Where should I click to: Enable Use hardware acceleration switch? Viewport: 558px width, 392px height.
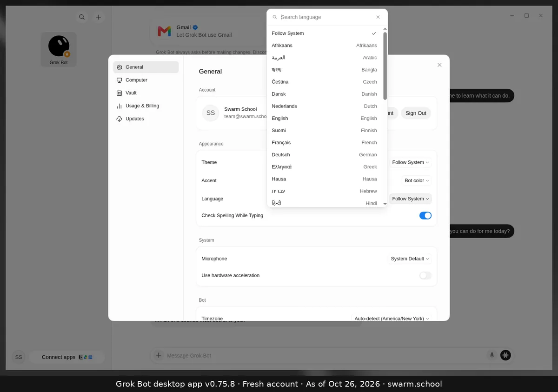click(425, 276)
